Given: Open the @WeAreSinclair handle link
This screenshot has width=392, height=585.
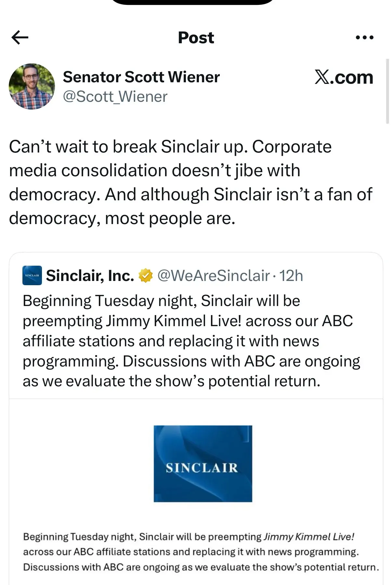Looking at the screenshot, I should [x=214, y=276].
